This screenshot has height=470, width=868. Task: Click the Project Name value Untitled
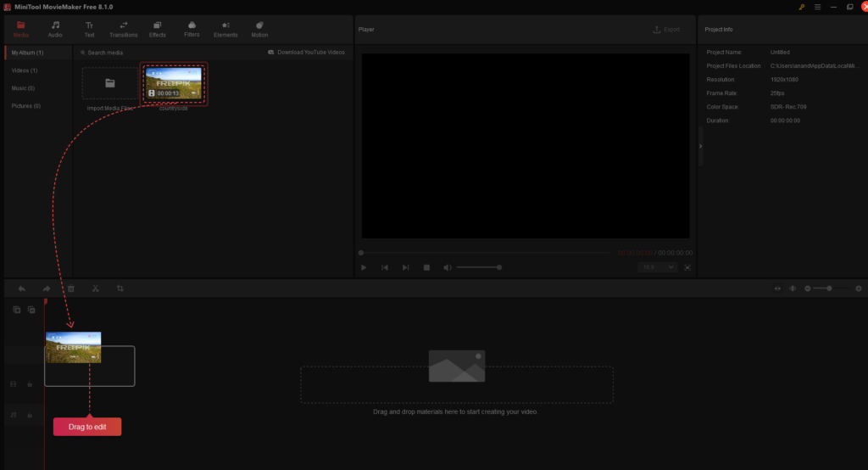(780, 52)
